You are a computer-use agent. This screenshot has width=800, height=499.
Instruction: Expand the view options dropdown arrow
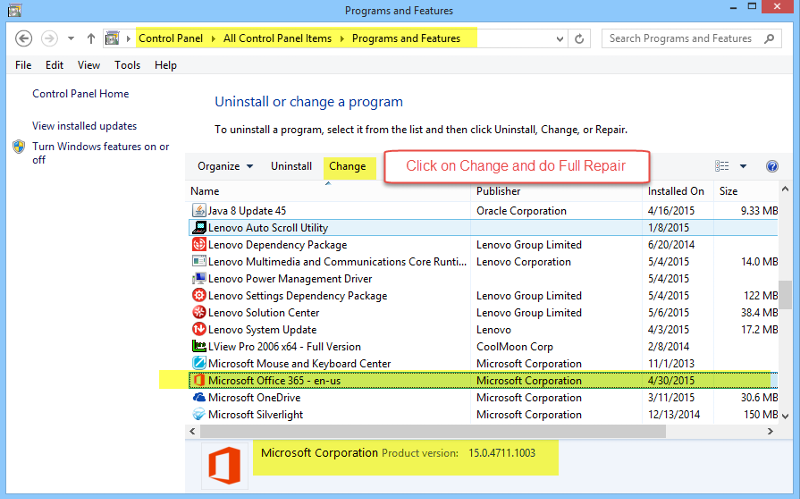tap(743, 166)
